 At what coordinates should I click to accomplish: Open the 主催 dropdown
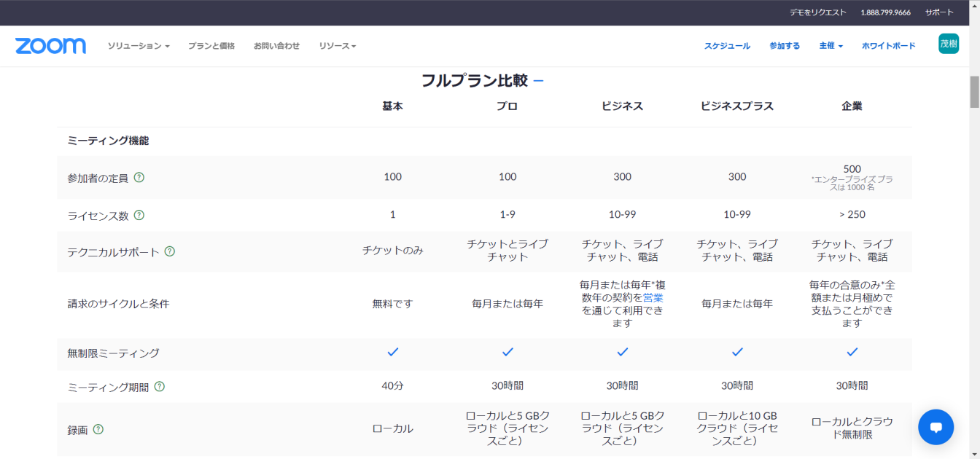831,46
